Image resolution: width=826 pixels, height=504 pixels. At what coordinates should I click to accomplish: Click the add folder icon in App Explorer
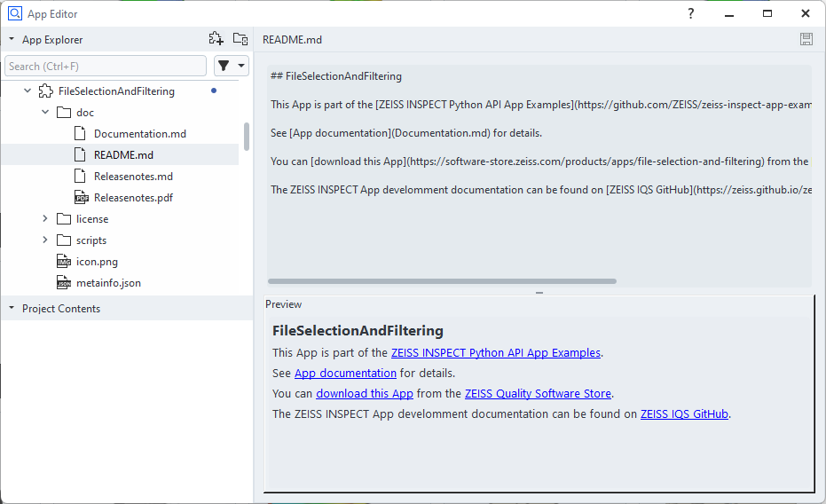(240, 38)
